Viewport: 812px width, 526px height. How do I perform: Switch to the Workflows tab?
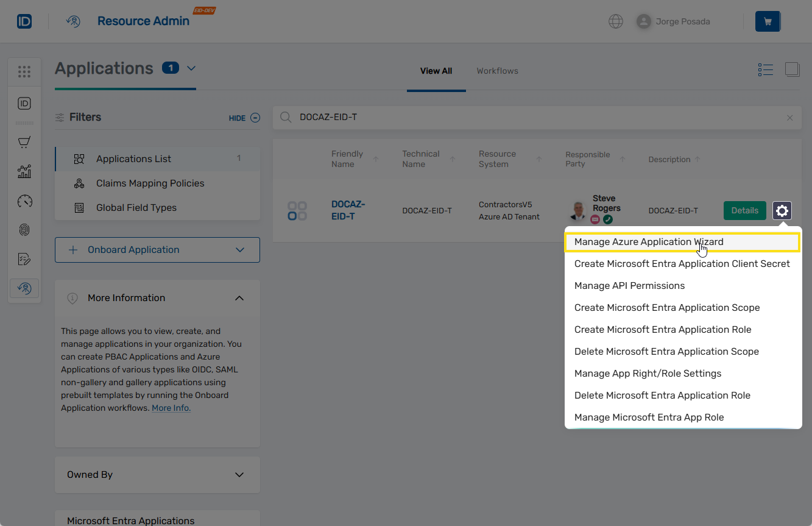(x=497, y=71)
